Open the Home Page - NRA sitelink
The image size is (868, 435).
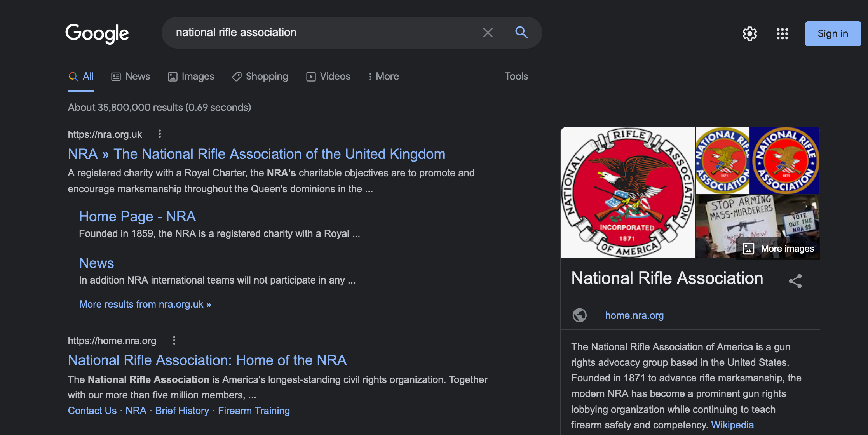coord(137,216)
